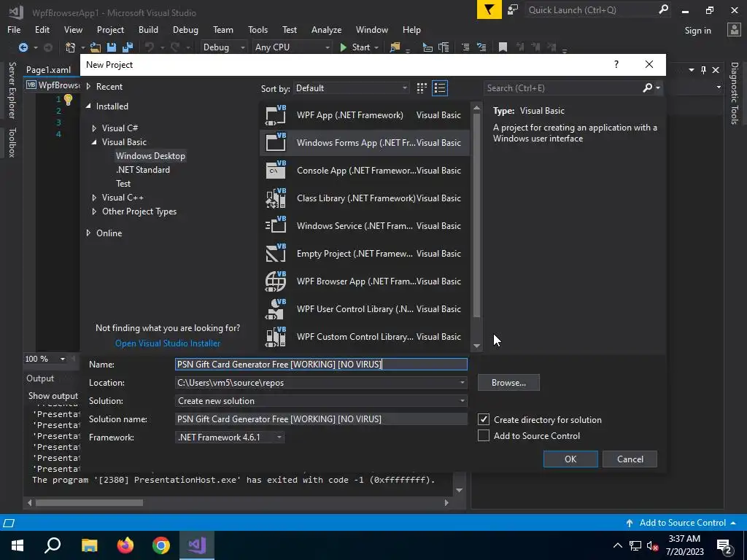Click the Navigate Backward arrow in toolbar
This screenshot has height=560, width=747.
[x=23, y=47]
